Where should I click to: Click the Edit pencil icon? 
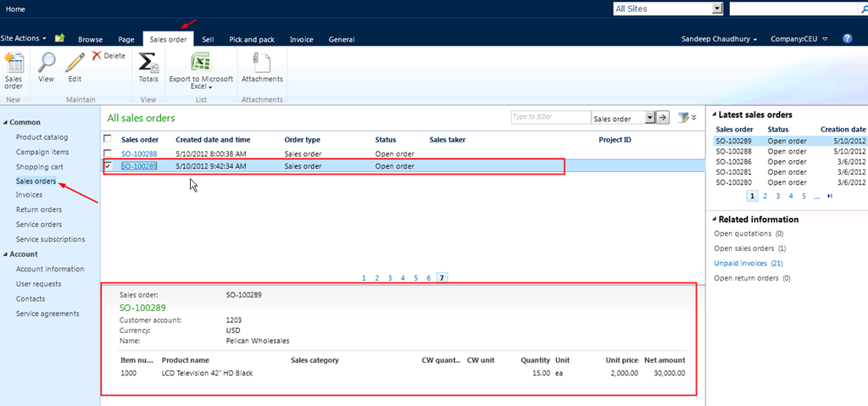[x=75, y=67]
